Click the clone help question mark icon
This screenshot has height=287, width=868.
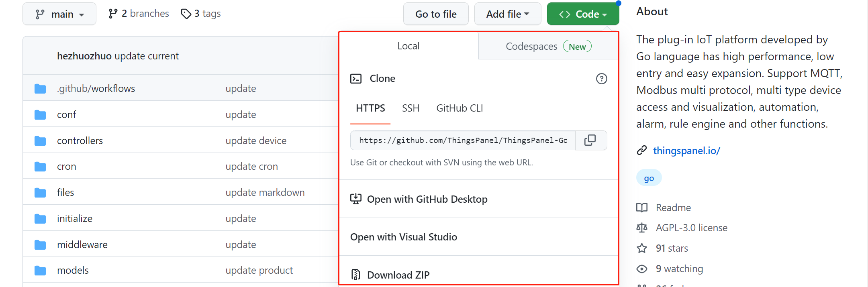pos(601,79)
